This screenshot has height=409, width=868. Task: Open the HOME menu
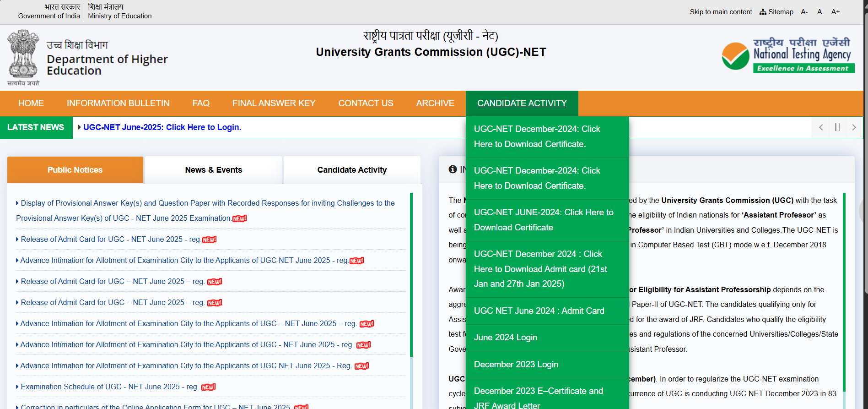[x=31, y=104]
